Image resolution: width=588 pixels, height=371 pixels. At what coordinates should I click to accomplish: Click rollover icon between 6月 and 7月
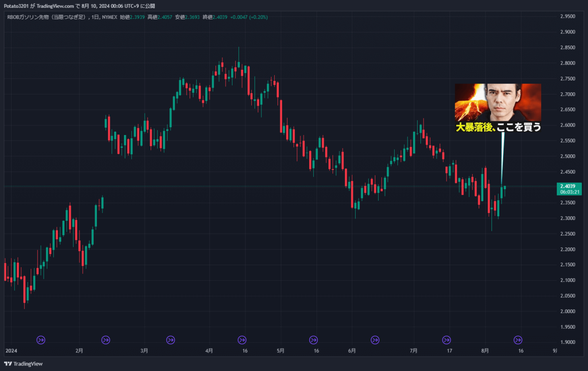coord(375,340)
